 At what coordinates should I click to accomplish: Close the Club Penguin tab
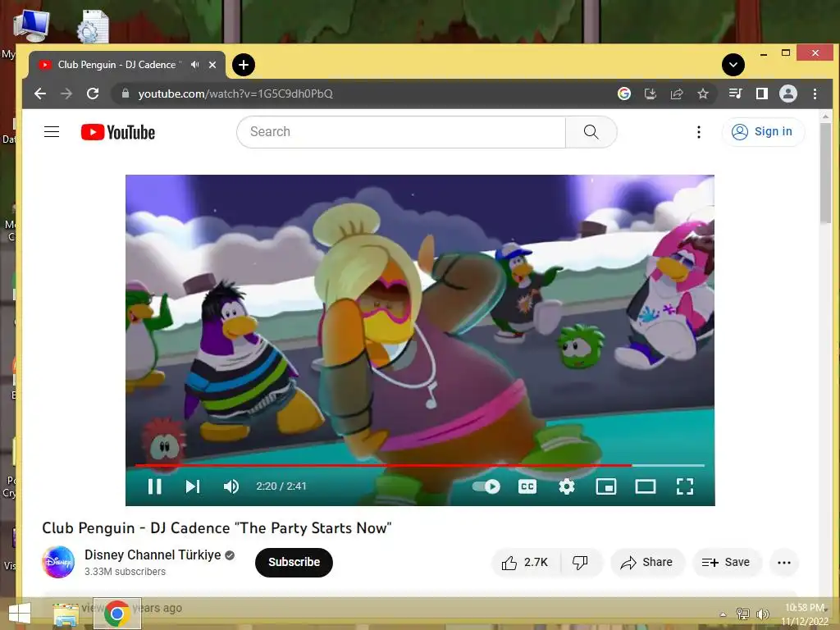pyautogui.click(x=212, y=65)
